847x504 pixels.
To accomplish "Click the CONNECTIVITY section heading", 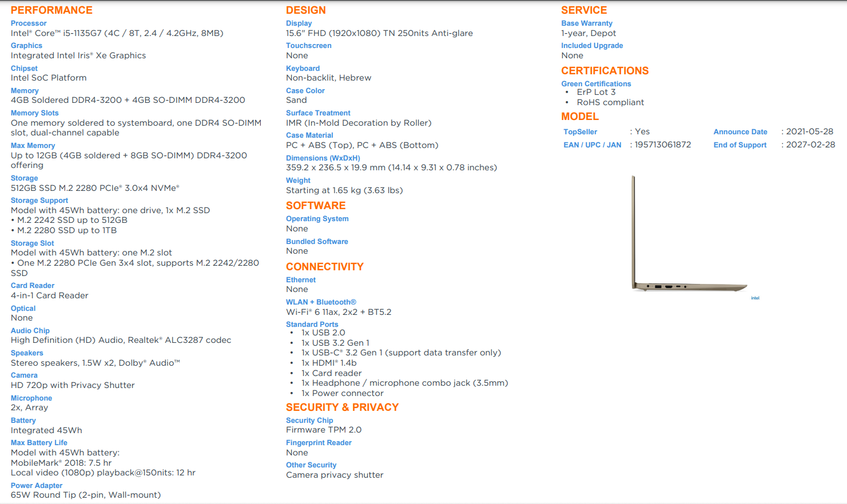I will pos(325,267).
